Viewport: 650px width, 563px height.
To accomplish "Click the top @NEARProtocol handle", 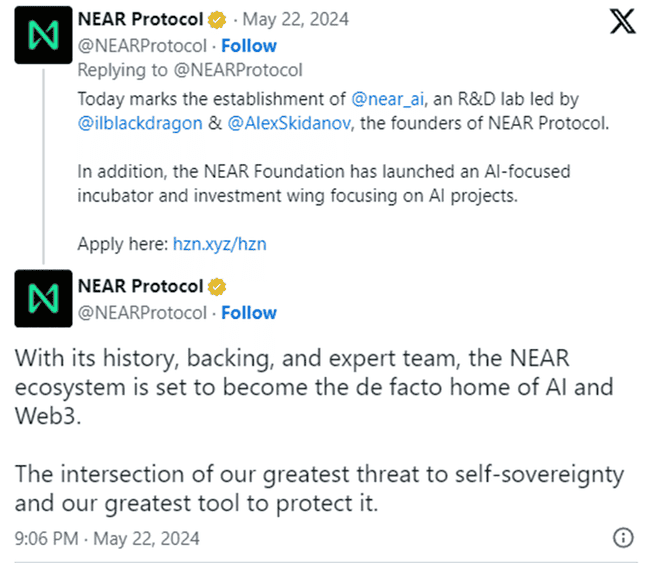I will (142, 45).
